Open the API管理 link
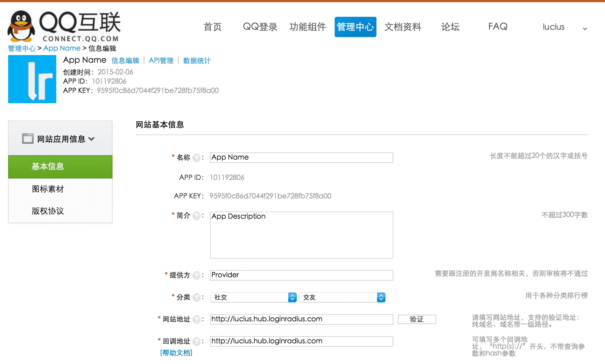Screen dimensions: 605x364 tap(161, 61)
